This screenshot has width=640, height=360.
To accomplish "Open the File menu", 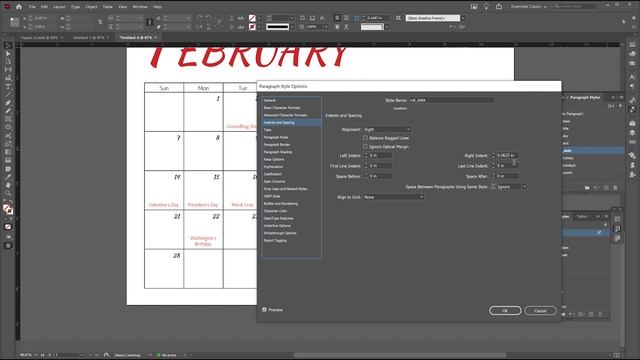I will pyautogui.click(x=32, y=7).
